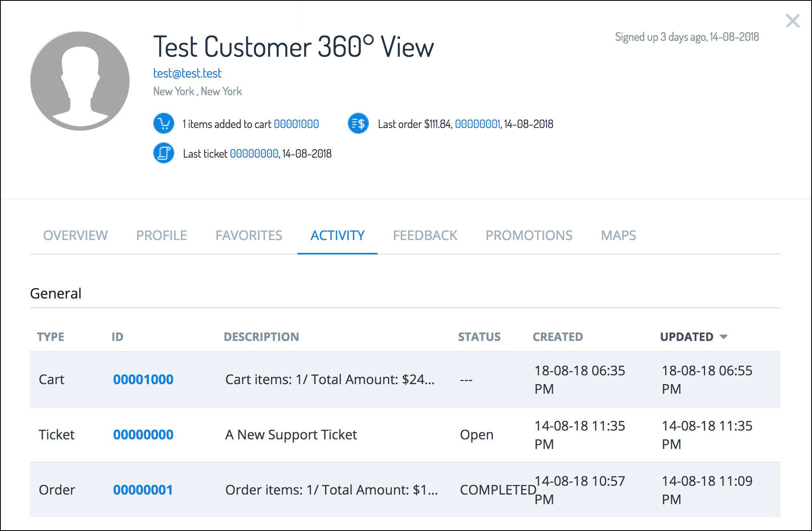Toggle the Updated sort direction arrow

(x=724, y=337)
